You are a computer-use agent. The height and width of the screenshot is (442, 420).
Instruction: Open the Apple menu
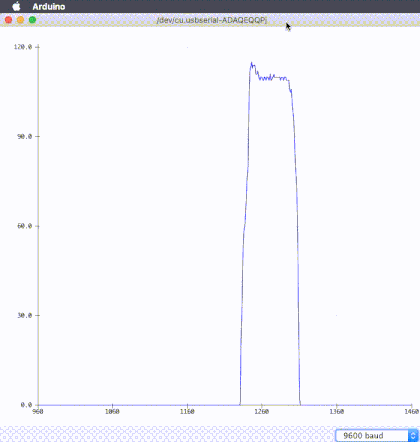point(16,6)
